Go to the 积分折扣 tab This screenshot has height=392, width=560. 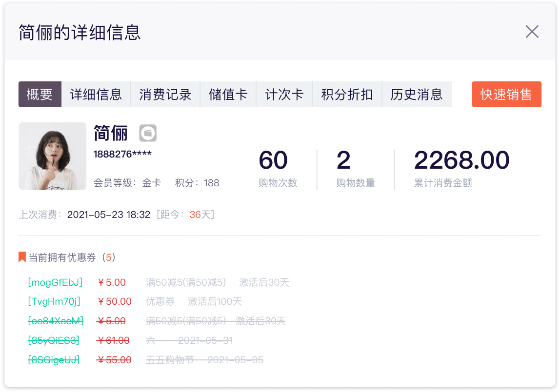tap(347, 94)
